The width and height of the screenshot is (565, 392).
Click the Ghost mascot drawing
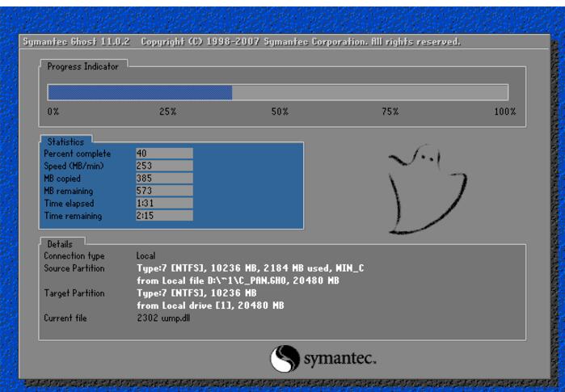[427, 189]
